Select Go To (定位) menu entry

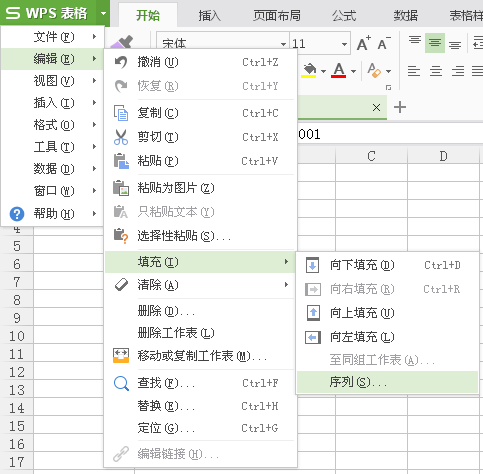click(x=200, y=428)
